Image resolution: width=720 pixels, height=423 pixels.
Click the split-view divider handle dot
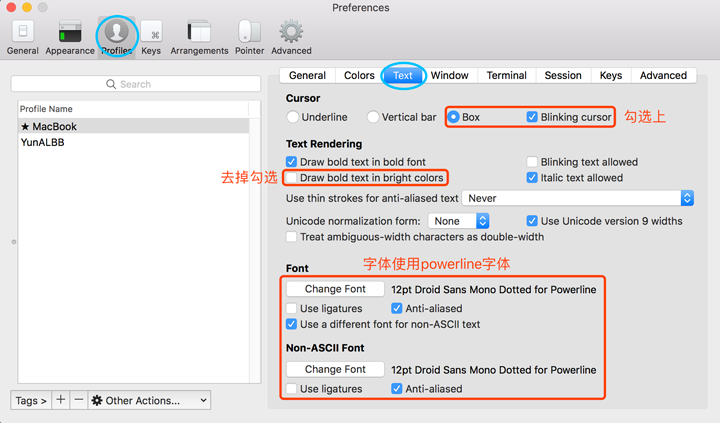point(14,242)
